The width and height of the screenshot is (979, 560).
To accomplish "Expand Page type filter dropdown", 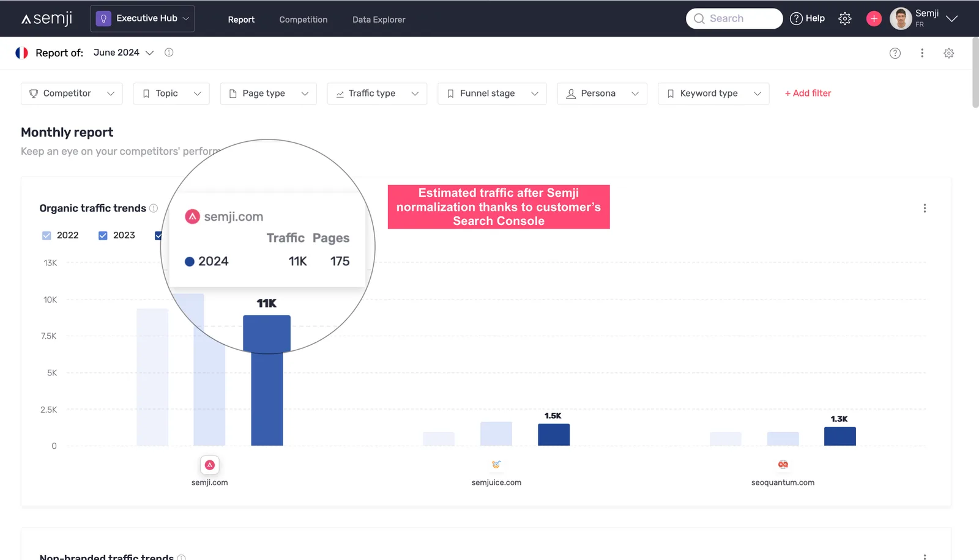I will [269, 94].
